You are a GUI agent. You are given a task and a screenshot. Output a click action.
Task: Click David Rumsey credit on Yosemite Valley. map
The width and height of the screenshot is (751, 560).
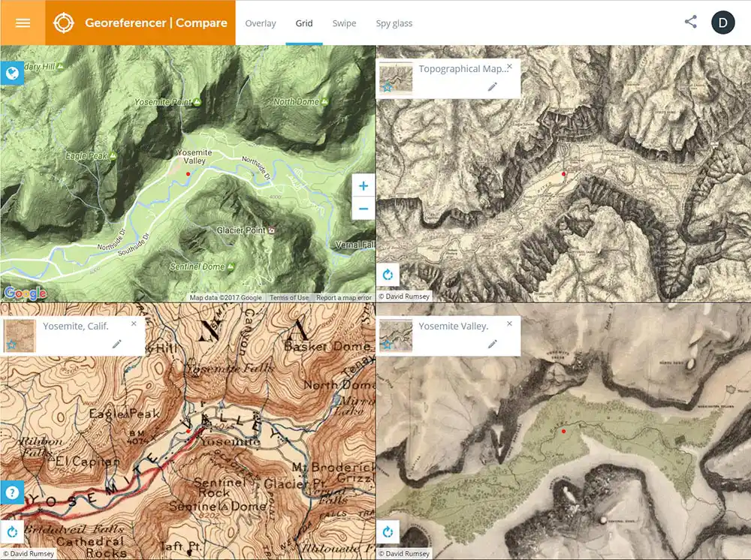tap(404, 554)
